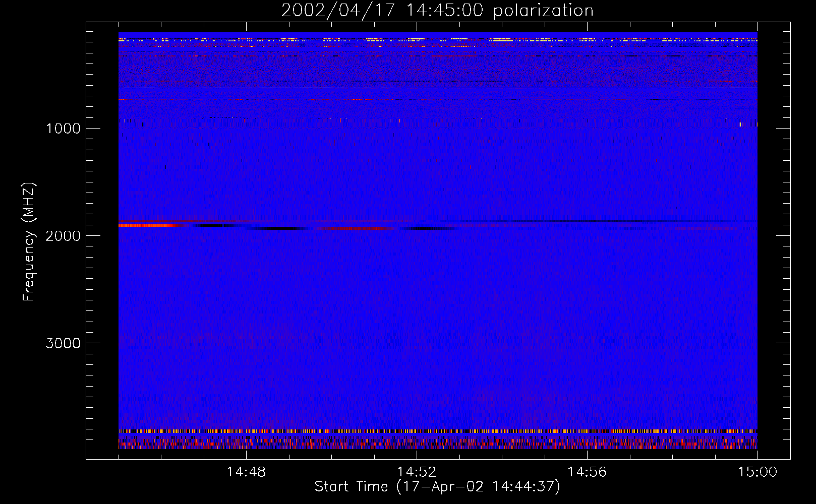Click the plot title '2002/04/17 14:45:00 polarization'
The height and width of the screenshot is (504, 816).
pos(437,10)
